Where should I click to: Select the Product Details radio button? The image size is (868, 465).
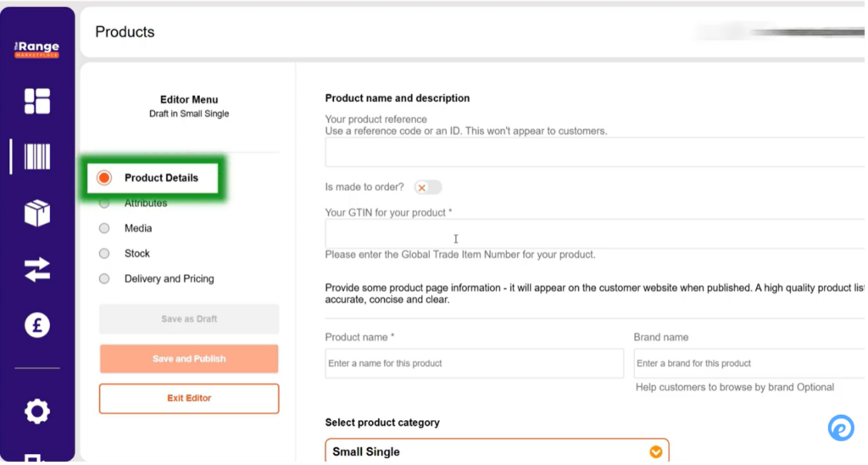coord(104,178)
